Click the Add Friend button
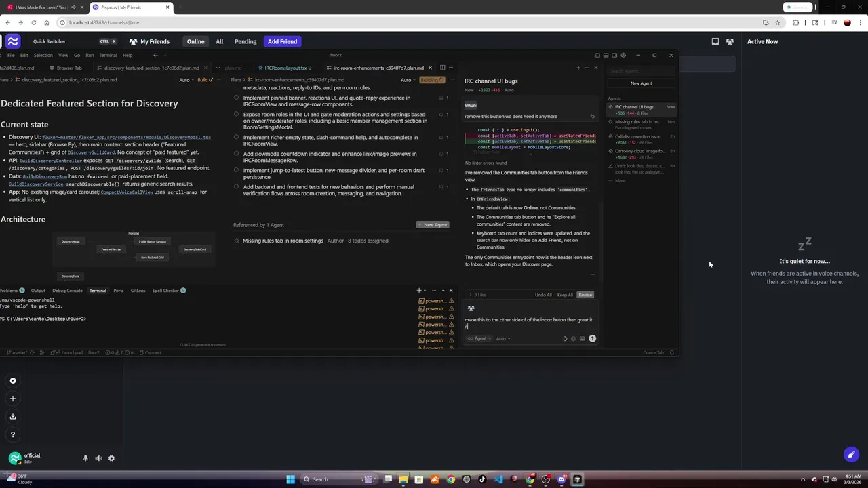868x488 pixels. coord(282,41)
